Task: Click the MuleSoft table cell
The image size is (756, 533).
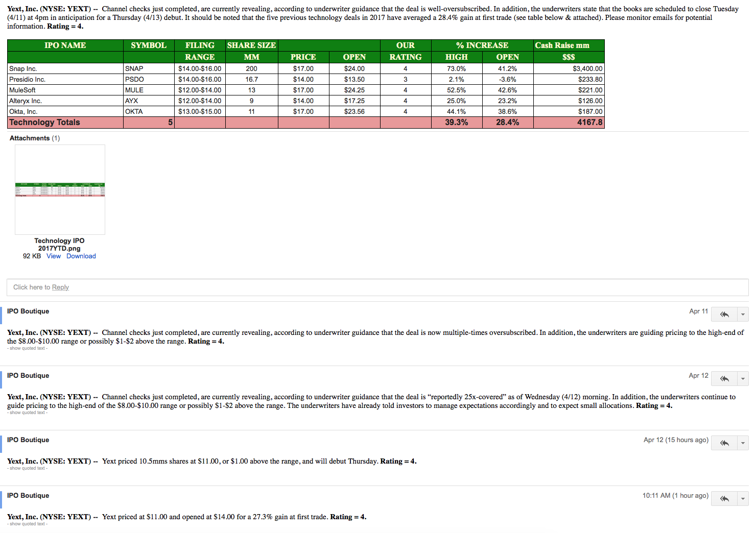Action: point(65,90)
